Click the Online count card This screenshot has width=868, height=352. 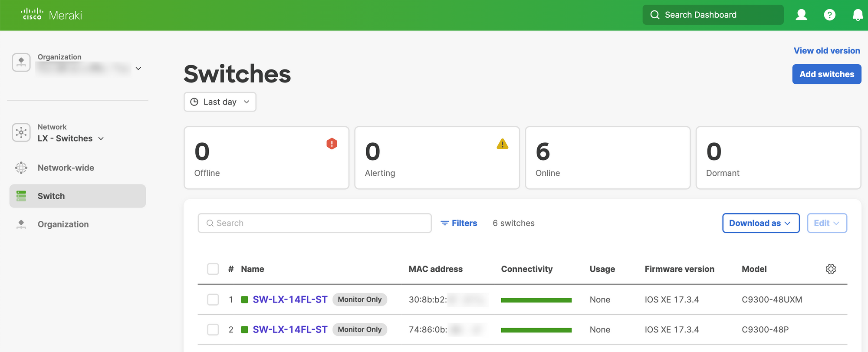tap(608, 158)
